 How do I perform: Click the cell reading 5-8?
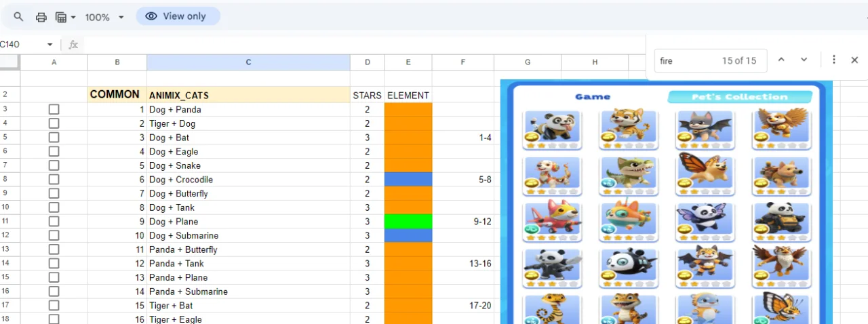pos(463,180)
